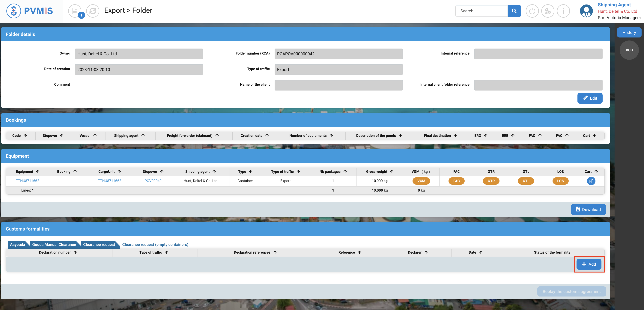Screen dimensions: 644x310
Task: Click the orange VGM status badge
Action: [x=421, y=181]
